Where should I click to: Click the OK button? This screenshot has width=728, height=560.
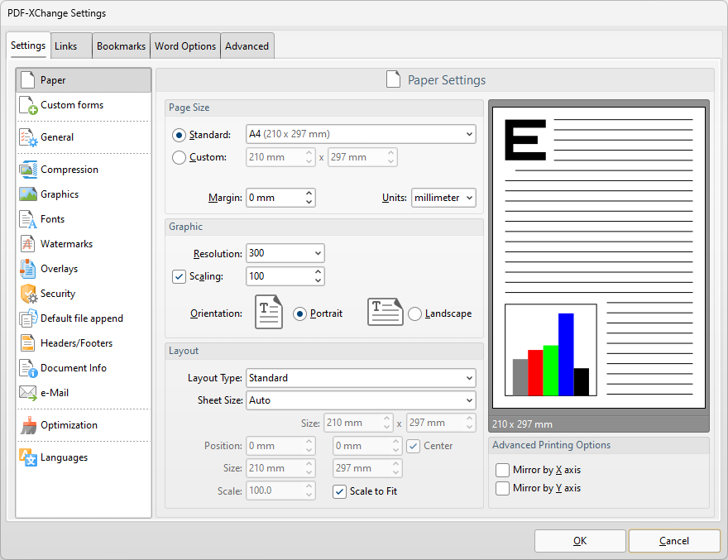click(x=580, y=541)
